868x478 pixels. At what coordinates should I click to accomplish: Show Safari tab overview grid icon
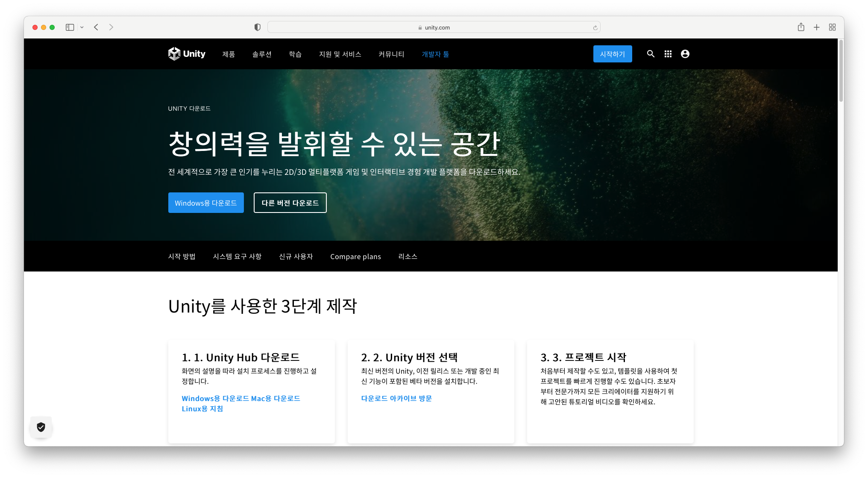click(832, 27)
